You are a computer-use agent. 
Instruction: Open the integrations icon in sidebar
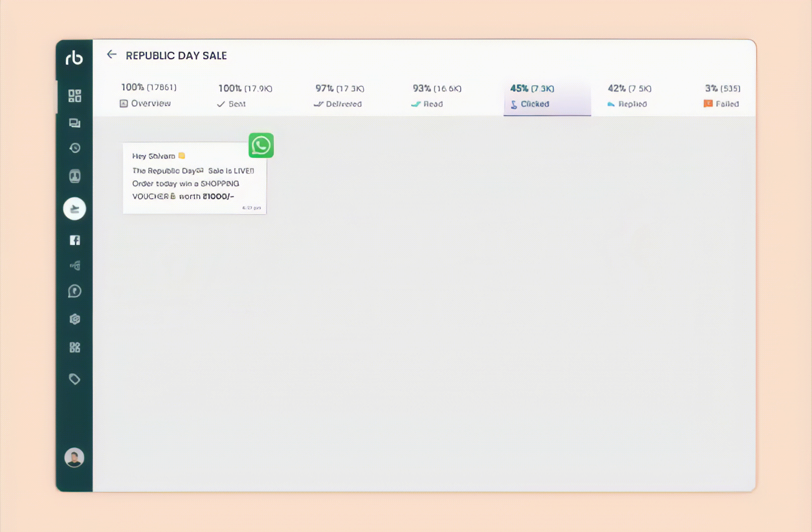click(x=75, y=319)
